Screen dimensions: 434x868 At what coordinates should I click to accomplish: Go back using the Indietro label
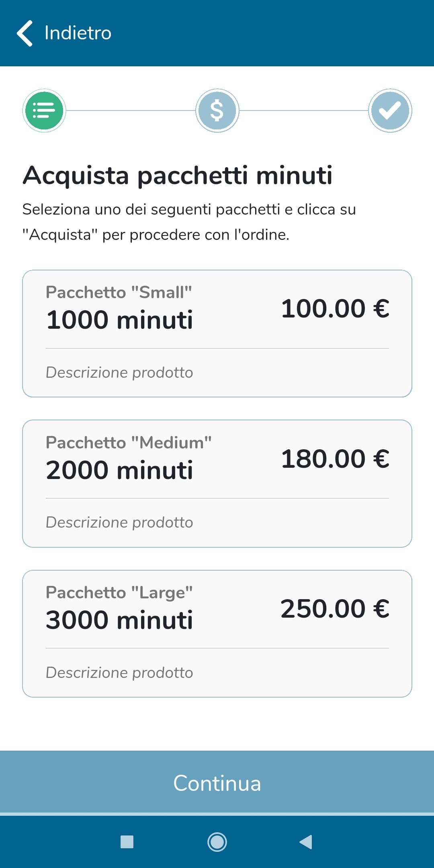coord(78,33)
